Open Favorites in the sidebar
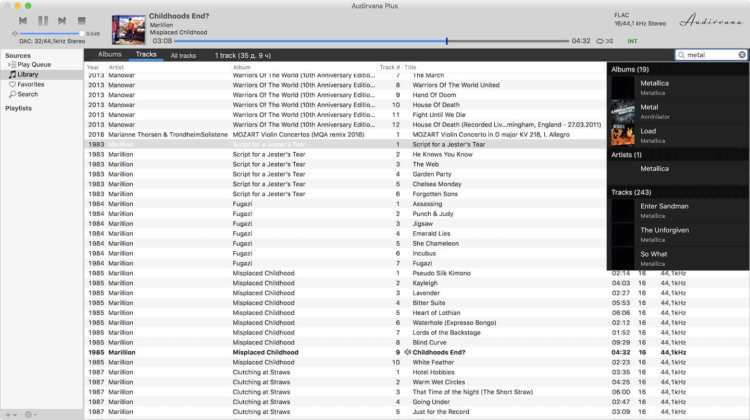 [x=31, y=84]
